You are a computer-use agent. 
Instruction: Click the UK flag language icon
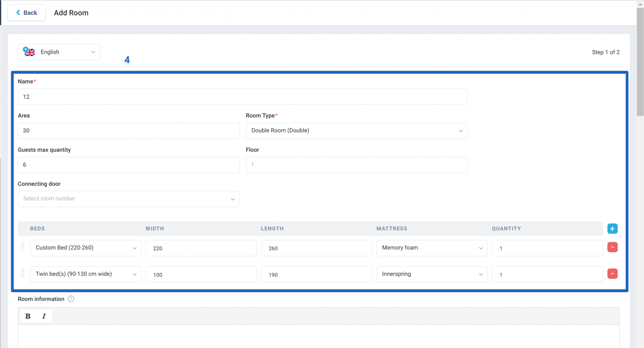29,52
